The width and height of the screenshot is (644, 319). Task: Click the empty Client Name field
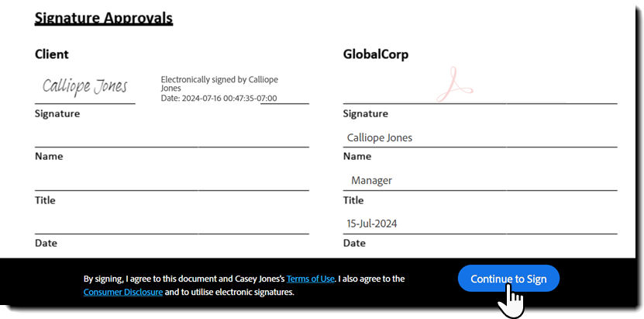(171, 136)
